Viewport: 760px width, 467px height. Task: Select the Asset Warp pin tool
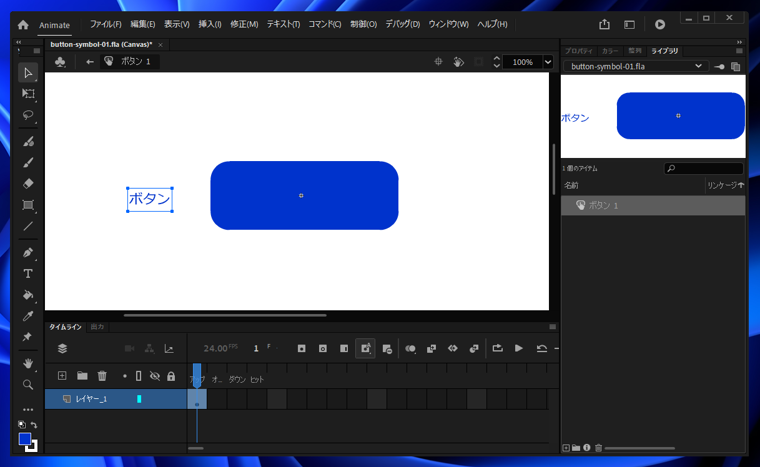(x=28, y=337)
